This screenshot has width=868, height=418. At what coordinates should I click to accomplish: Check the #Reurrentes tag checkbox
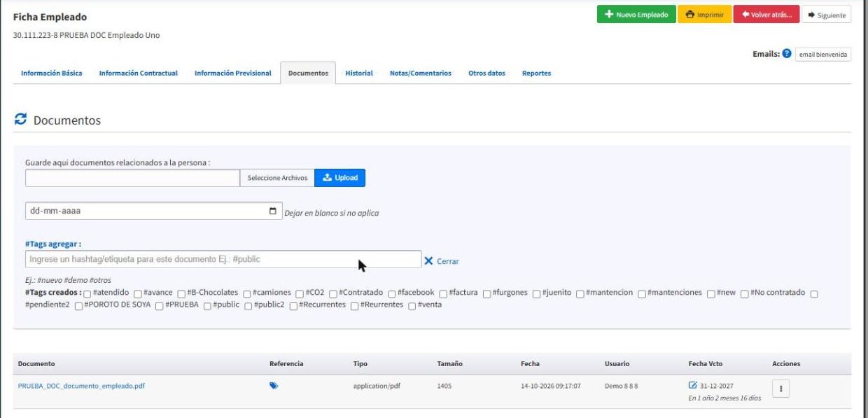pos(355,306)
